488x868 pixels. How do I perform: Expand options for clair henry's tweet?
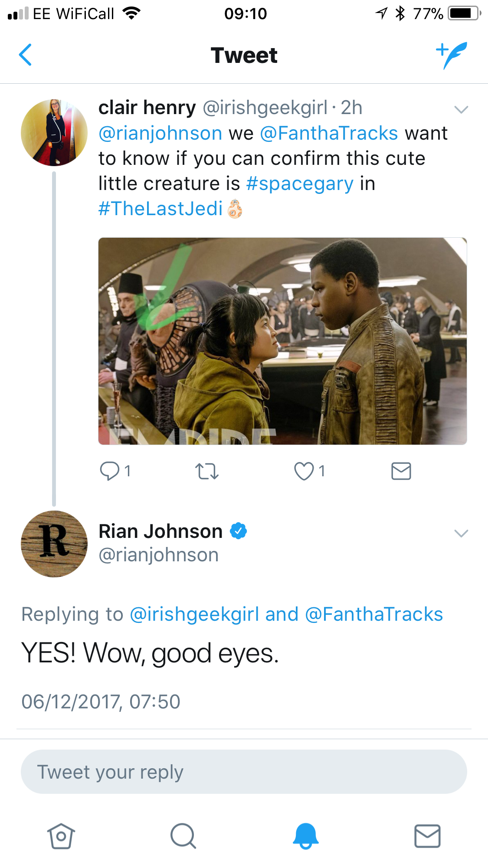(x=461, y=109)
